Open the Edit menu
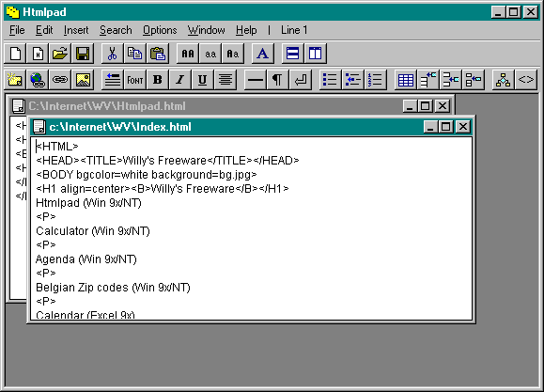 tap(44, 31)
